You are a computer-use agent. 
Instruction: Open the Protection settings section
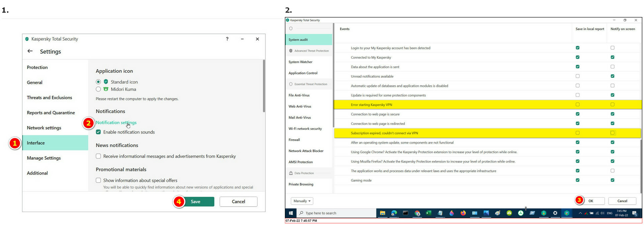55,67
